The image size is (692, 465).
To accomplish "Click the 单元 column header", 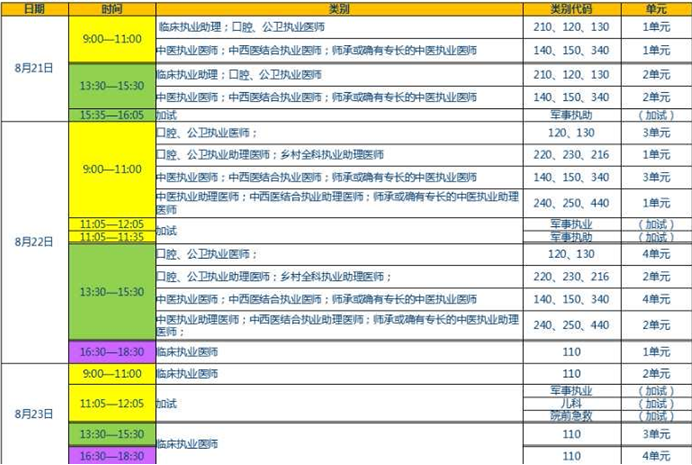I will click(656, 7).
